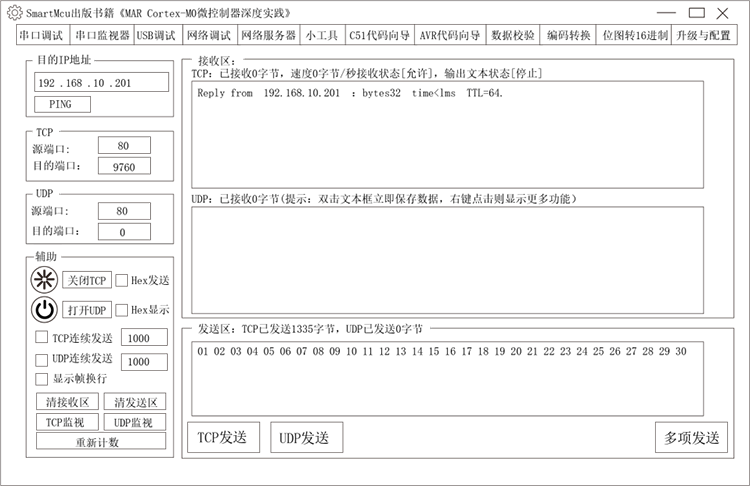Clear receive area with 清接收区
Image resolution: width=750 pixels, height=486 pixels.
67,402
